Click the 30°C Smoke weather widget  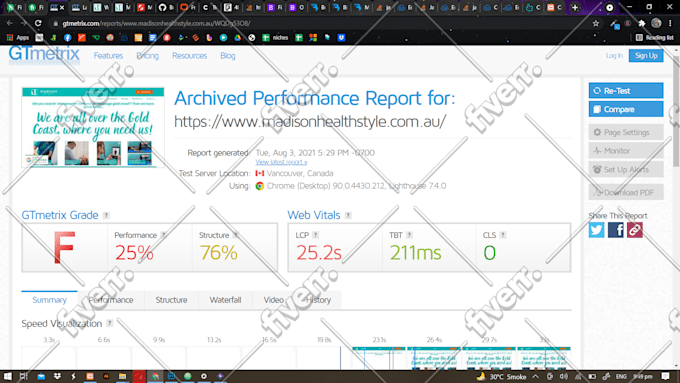pos(502,376)
